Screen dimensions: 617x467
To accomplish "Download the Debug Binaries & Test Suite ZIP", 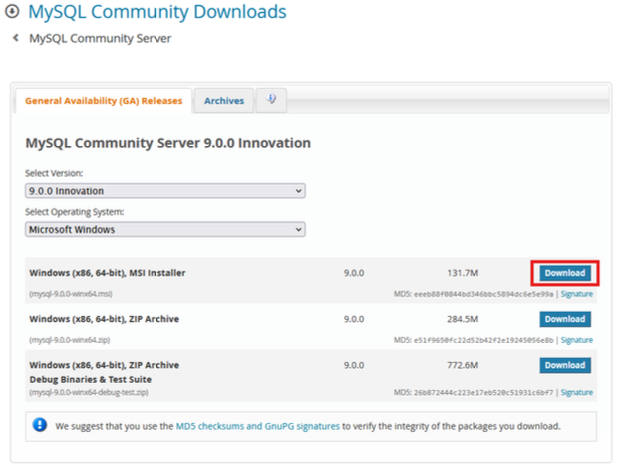I will click(565, 365).
